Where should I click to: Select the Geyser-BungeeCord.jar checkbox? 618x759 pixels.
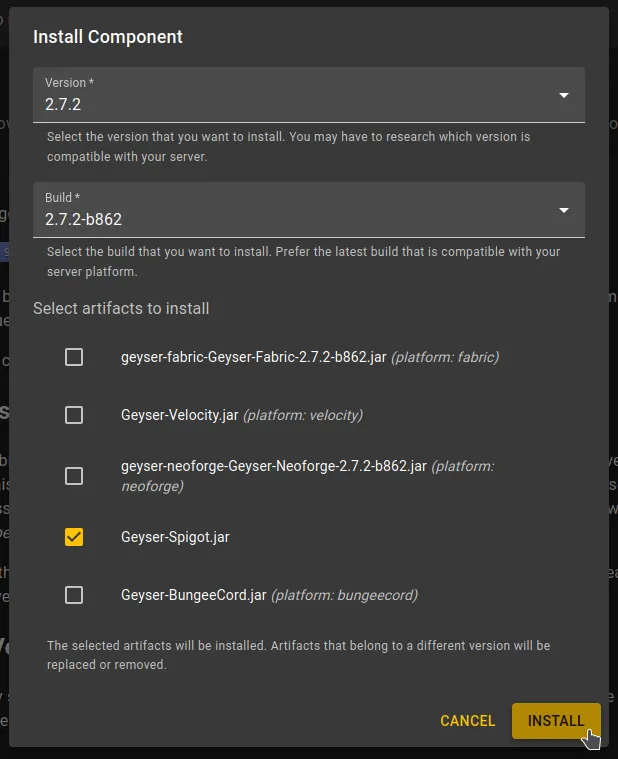(x=74, y=595)
